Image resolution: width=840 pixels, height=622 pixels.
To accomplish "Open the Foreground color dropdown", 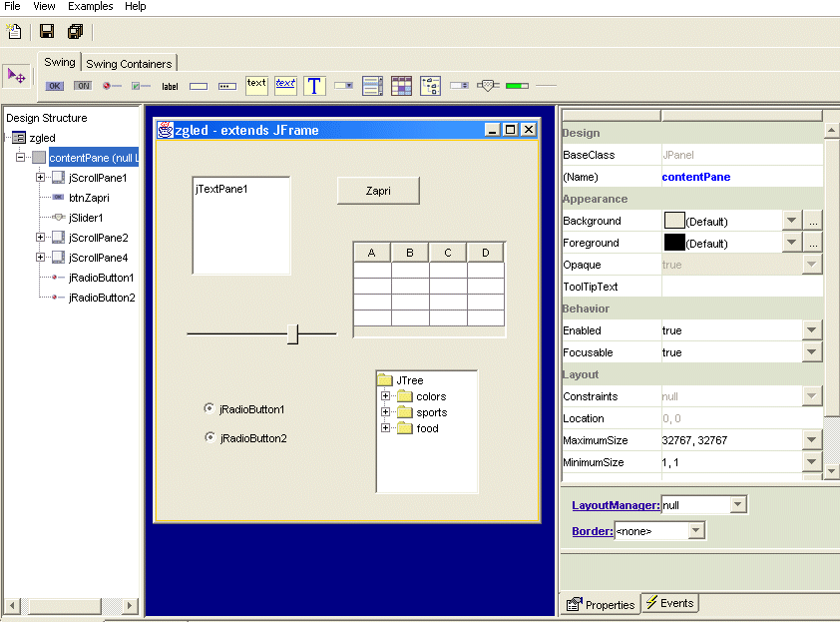I will click(x=792, y=243).
